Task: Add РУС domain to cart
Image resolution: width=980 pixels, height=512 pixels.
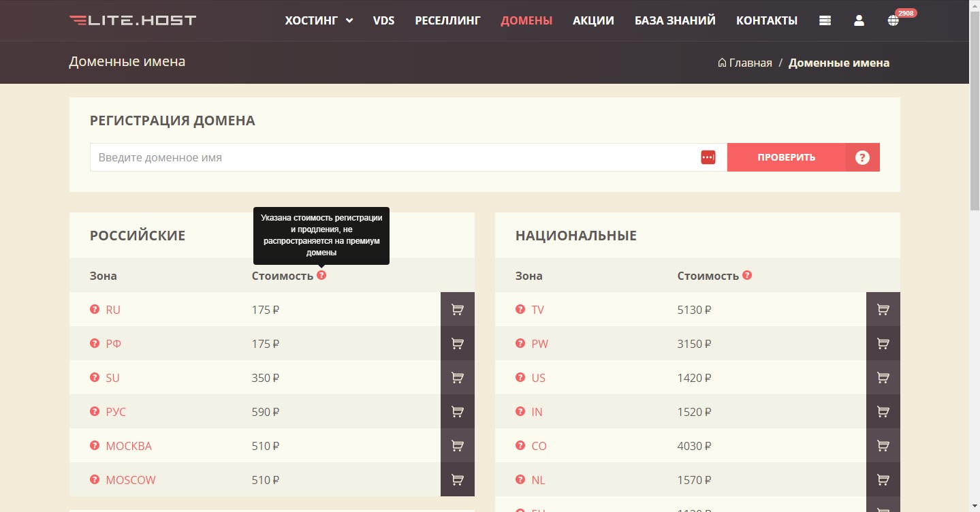Action: click(458, 411)
